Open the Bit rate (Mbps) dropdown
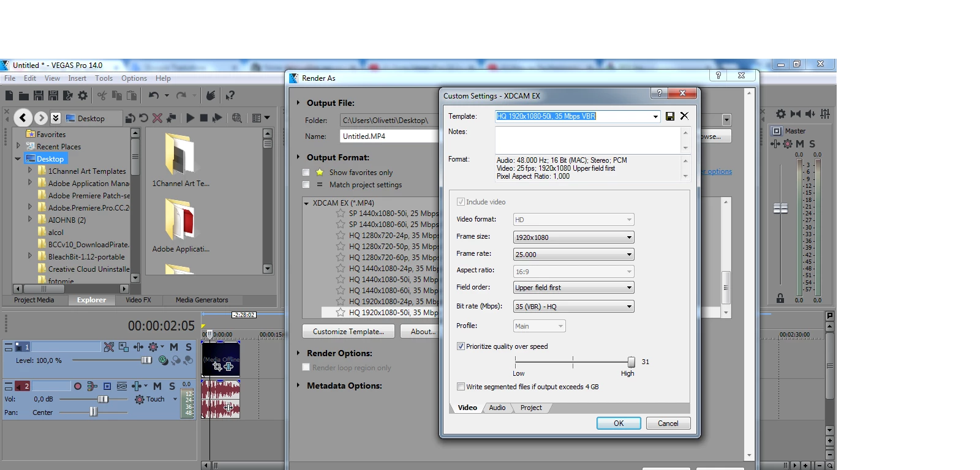The width and height of the screenshot is (980, 470). point(629,307)
